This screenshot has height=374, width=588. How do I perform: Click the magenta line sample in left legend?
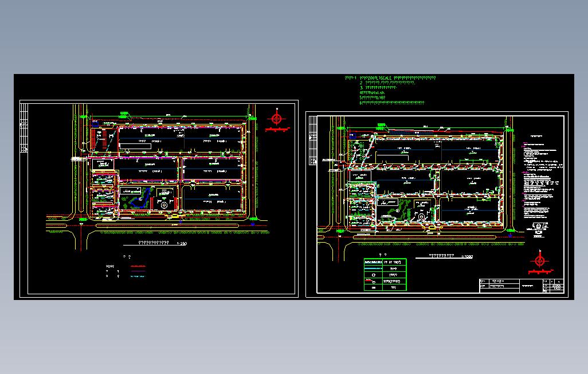click(138, 271)
